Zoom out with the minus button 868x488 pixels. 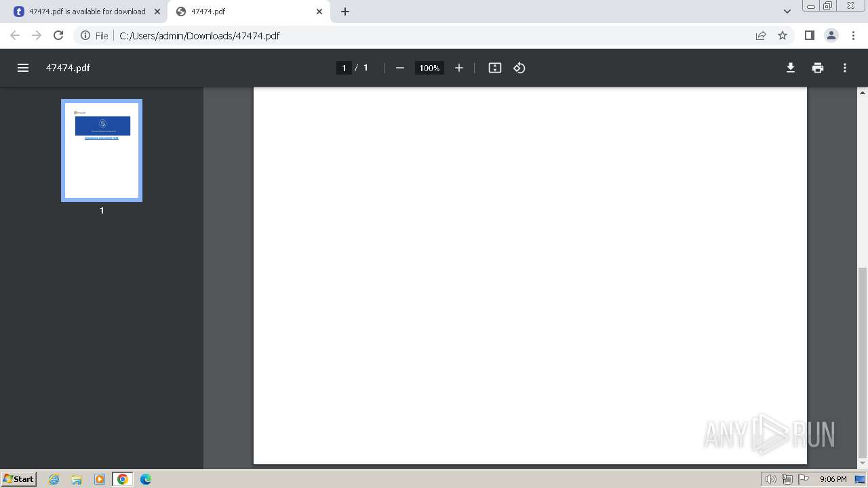[x=400, y=68]
